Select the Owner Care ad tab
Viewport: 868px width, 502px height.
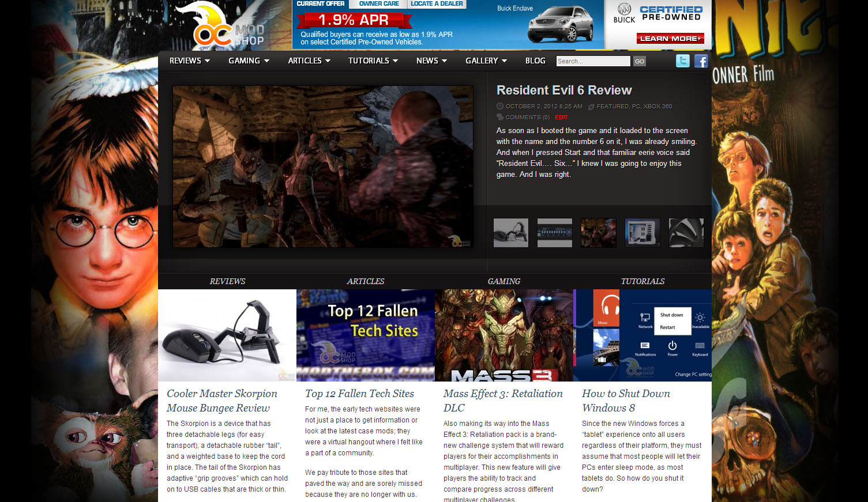[x=379, y=4]
